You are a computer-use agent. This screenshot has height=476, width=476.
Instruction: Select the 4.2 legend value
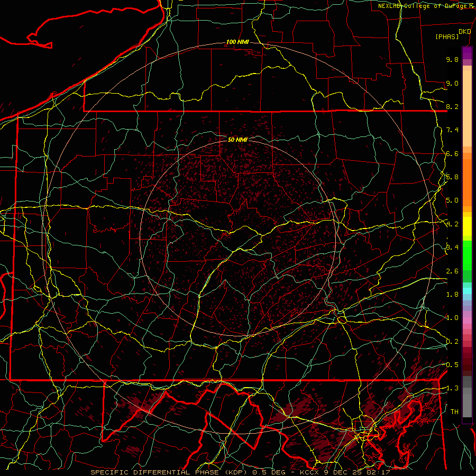tap(452, 224)
